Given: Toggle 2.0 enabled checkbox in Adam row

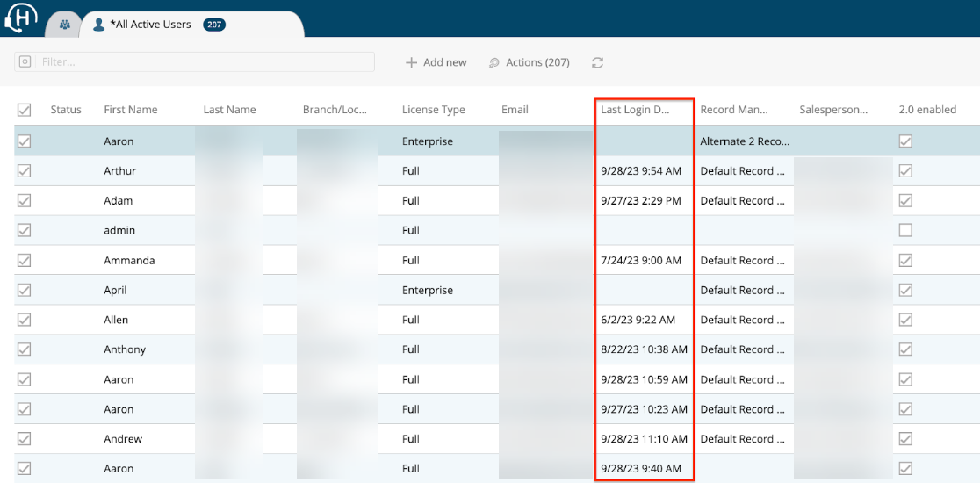Looking at the screenshot, I should pyautogui.click(x=905, y=200).
